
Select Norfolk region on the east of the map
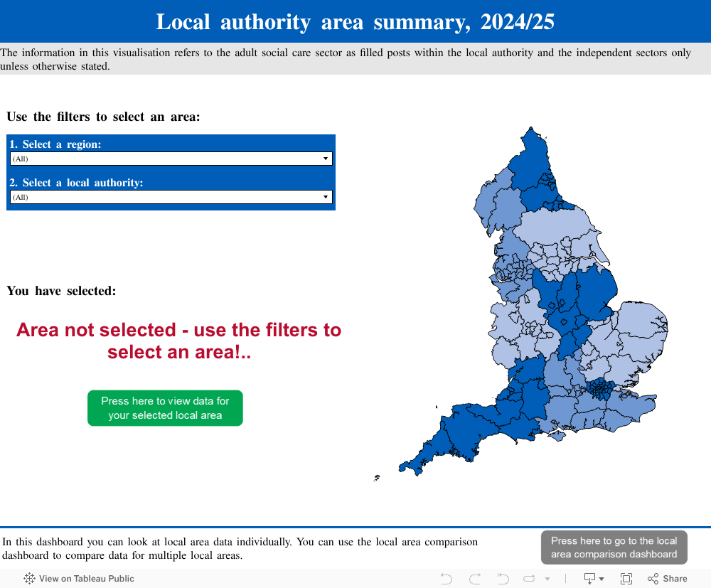point(641,320)
